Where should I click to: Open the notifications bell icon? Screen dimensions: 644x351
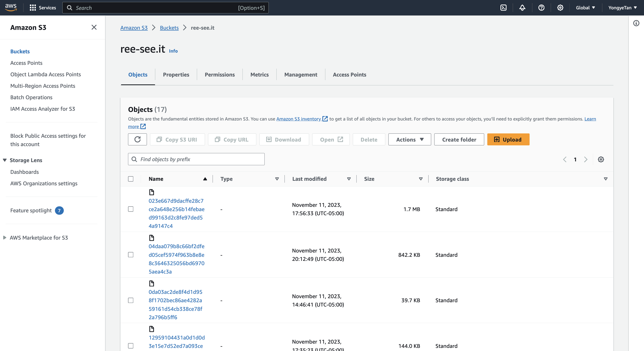(522, 8)
